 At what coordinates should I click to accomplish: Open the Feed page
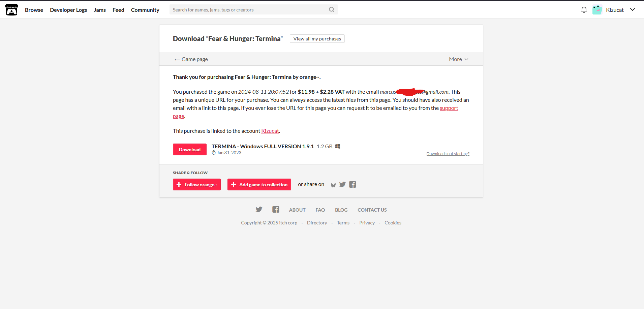(x=118, y=10)
